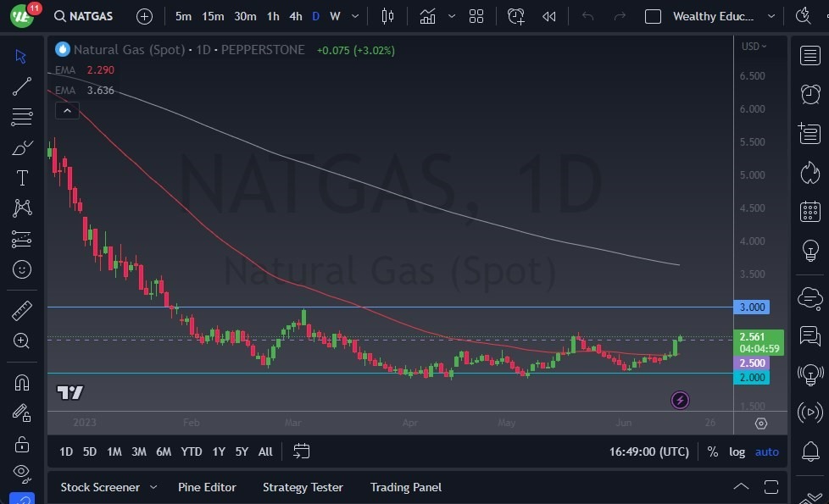The height and width of the screenshot is (504, 829).
Task: Activate the Zoom In tool
Action: click(22, 341)
